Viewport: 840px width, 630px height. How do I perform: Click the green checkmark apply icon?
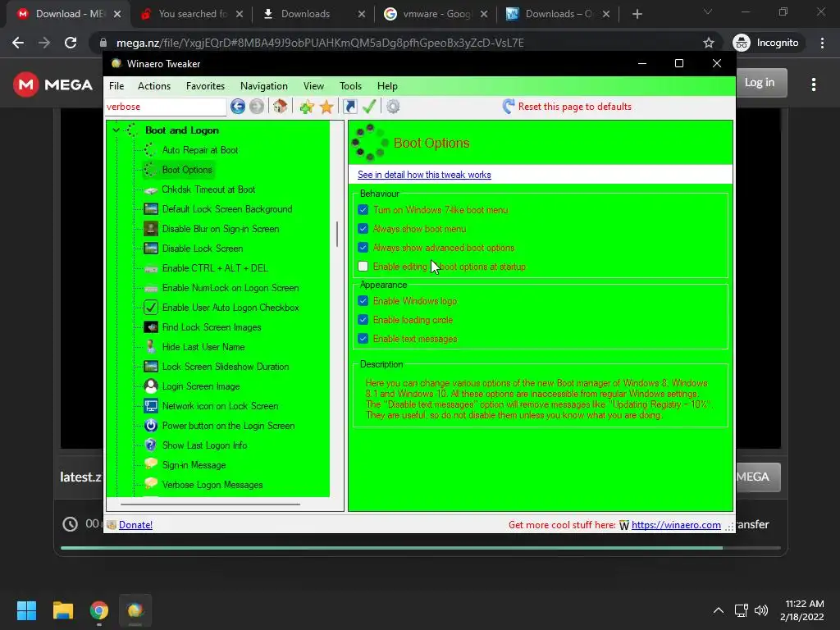point(369,107)
